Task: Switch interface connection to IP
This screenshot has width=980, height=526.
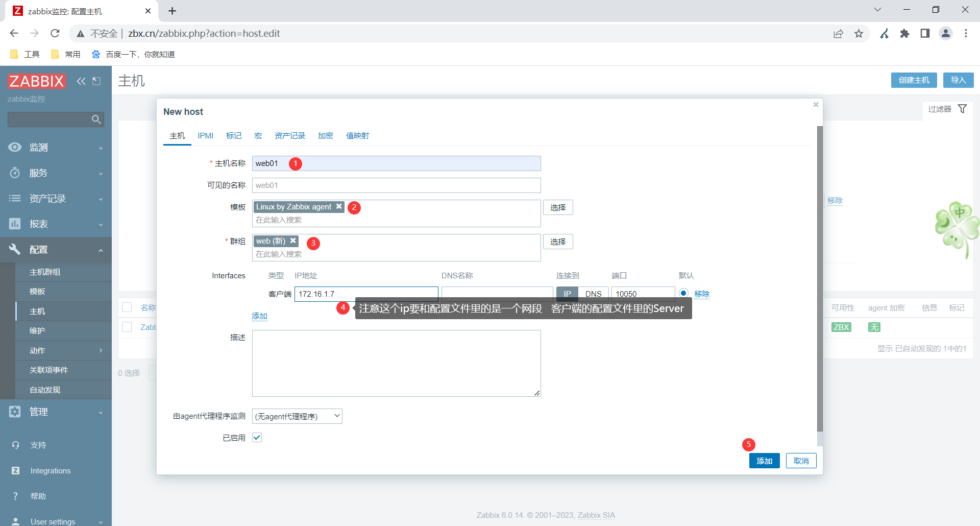Action: (567, 294)
